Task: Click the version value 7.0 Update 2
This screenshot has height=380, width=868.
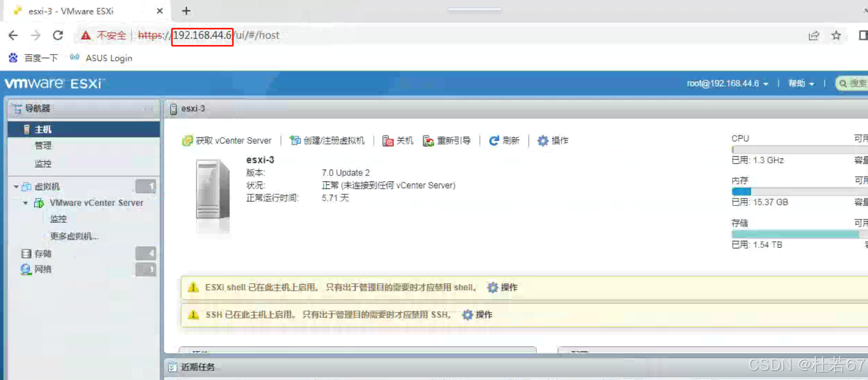Action: click(345, 173)
